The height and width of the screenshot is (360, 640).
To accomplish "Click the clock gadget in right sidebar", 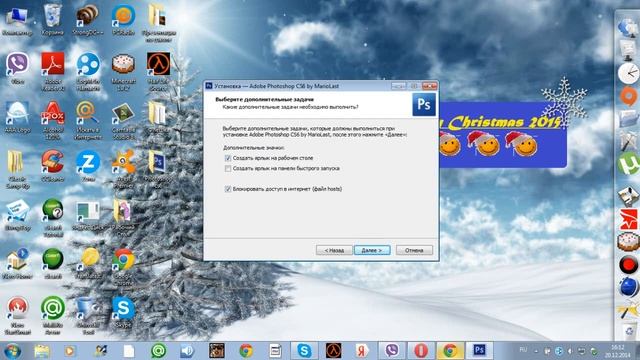I will point(628,73).
